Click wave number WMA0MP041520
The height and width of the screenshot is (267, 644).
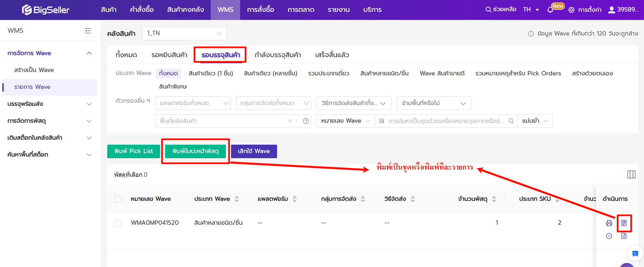[155, 223]
